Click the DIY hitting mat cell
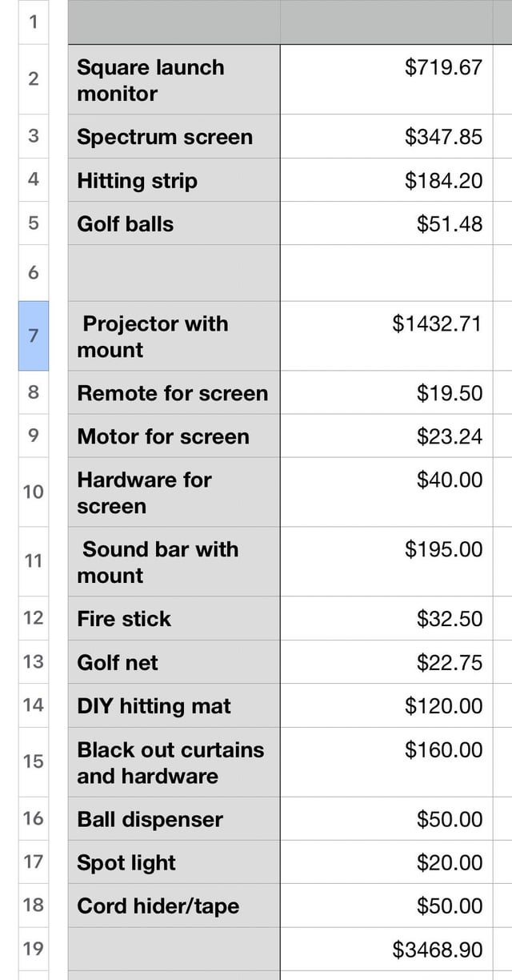512x980 pixels. tap(174, 706)
